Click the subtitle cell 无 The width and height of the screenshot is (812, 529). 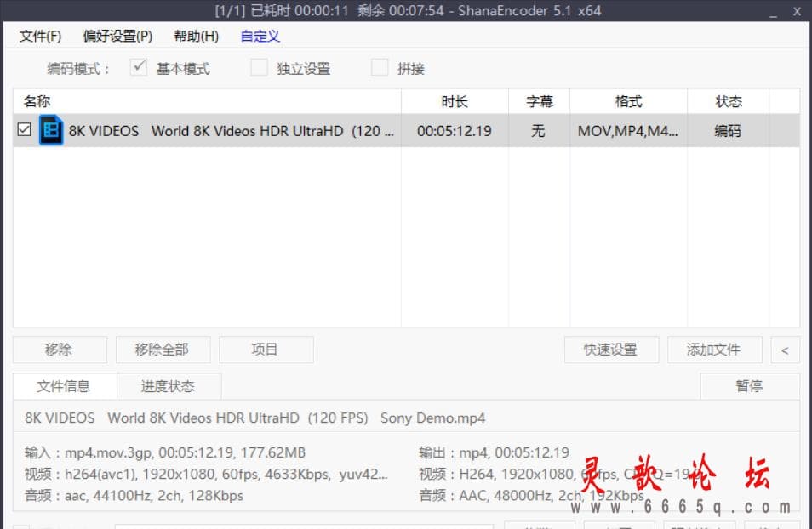click(538, 131)
